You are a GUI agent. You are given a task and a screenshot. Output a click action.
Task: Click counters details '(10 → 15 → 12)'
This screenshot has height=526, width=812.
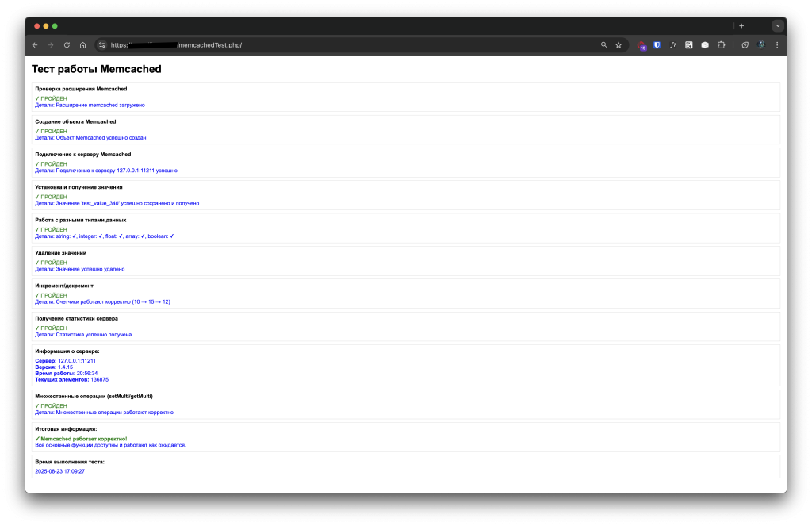(102, 301)
